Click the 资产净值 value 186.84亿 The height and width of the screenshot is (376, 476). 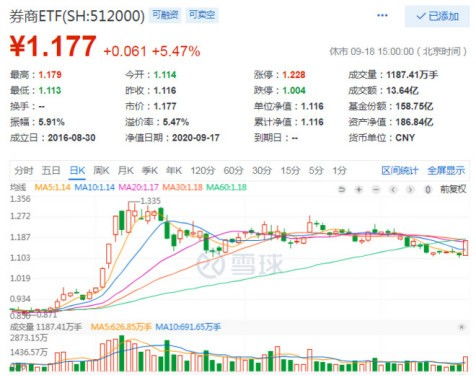click(414, 122)
